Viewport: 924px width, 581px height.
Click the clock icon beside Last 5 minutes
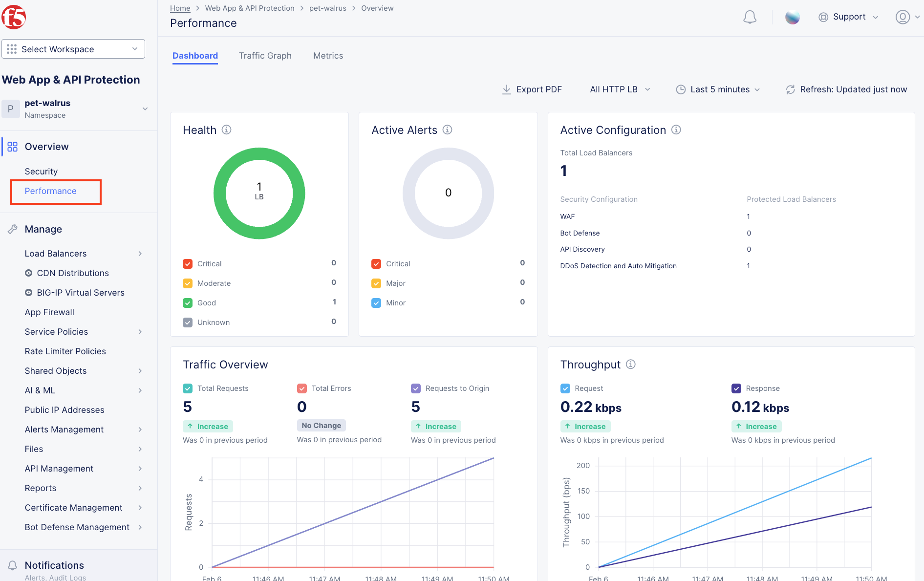[x=681, y=89]
